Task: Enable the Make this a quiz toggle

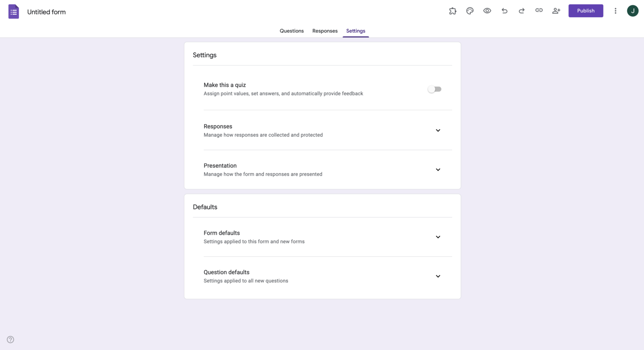Action: click(x=434, y=89)
